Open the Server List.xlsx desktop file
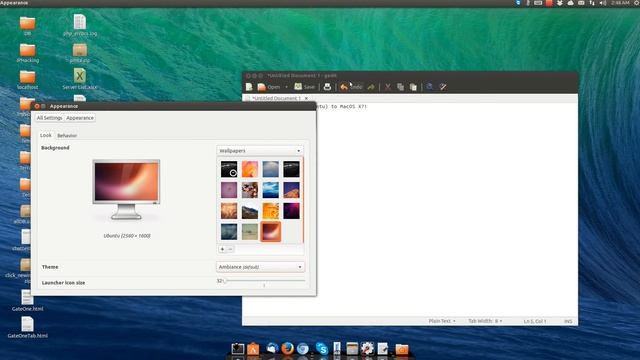This screenshot has height=360, width=640. (80, 79)
